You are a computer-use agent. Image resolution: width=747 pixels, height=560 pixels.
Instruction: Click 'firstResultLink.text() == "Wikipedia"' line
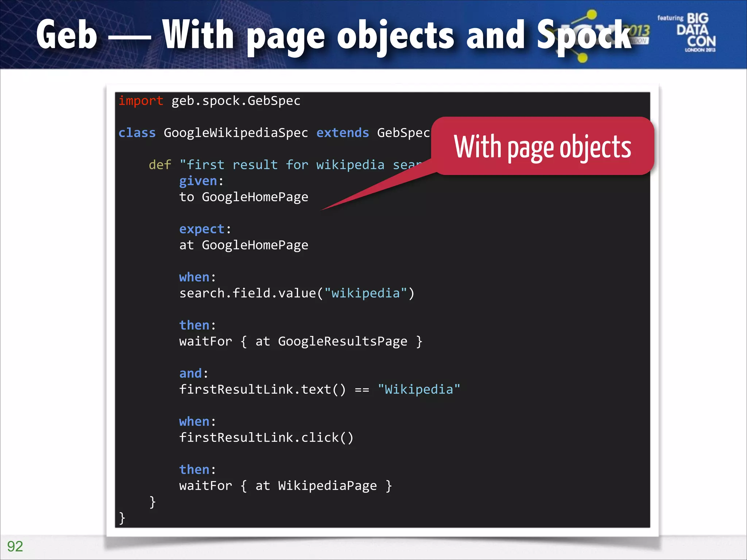pos(320,389)
